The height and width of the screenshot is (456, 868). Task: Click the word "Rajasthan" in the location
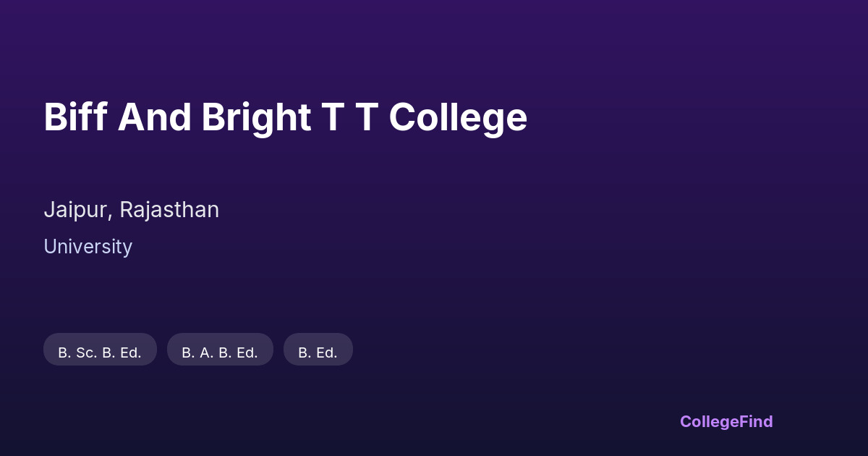(x=169, y=210)
